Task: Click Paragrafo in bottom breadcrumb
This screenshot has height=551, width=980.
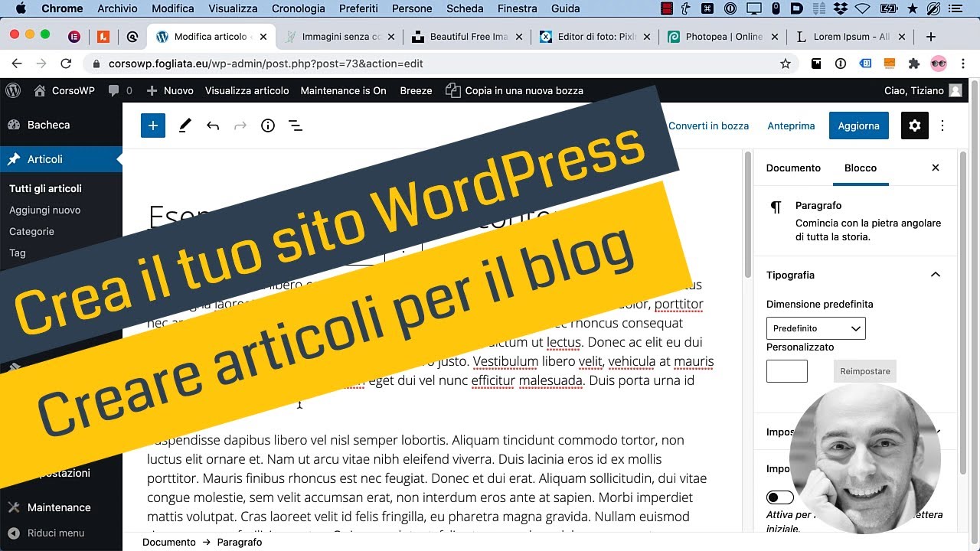Action: point(240,542)
